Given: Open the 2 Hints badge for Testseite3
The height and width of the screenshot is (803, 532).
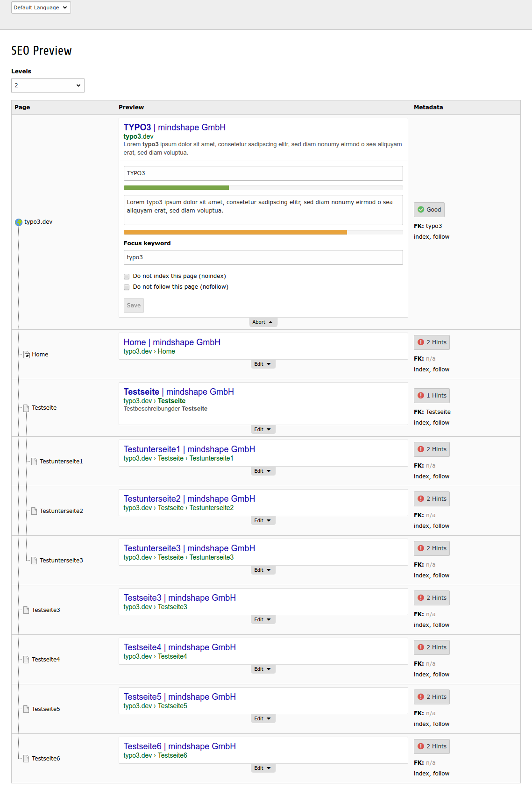Looking at the screenshot, I should tap(432, 598).
